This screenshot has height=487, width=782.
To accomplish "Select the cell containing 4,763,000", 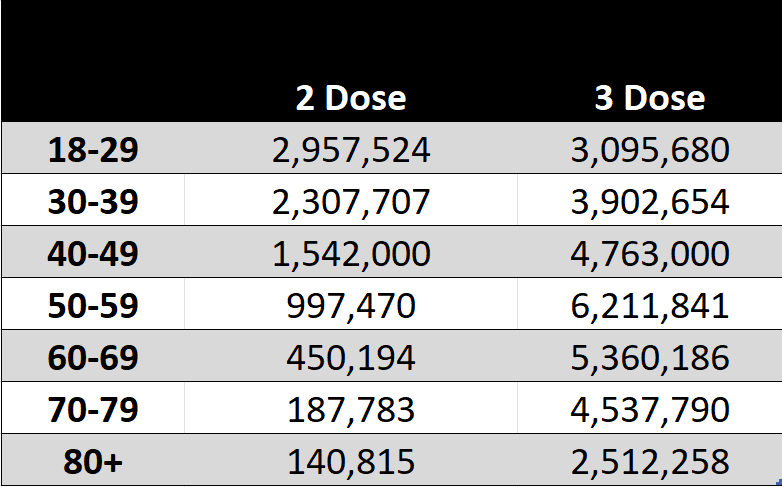I will 650,253.
